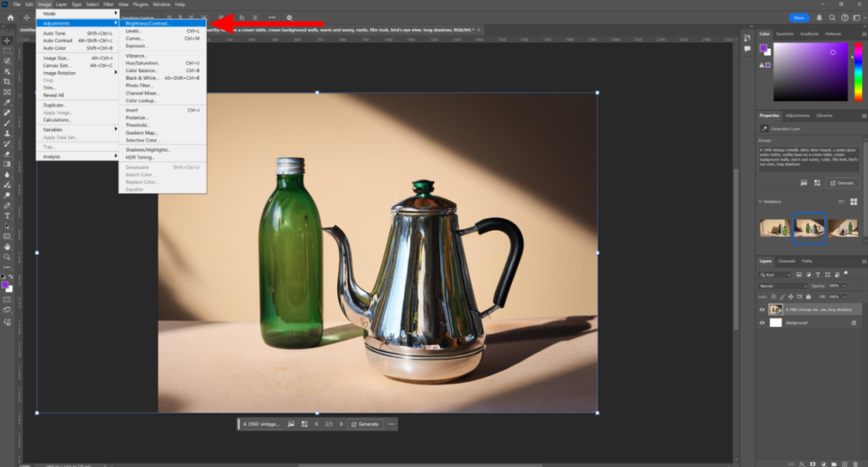The width and height of the screenshot is (868, 467).
Task: Open the Opacity value dropdown
Action: tap(845, 286)
